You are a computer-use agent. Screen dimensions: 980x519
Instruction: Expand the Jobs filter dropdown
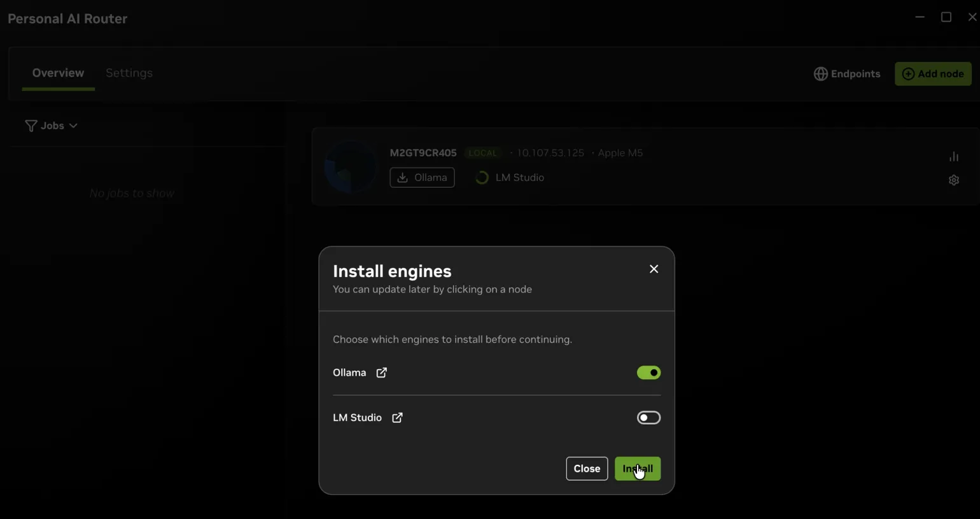tap(52, 126)
